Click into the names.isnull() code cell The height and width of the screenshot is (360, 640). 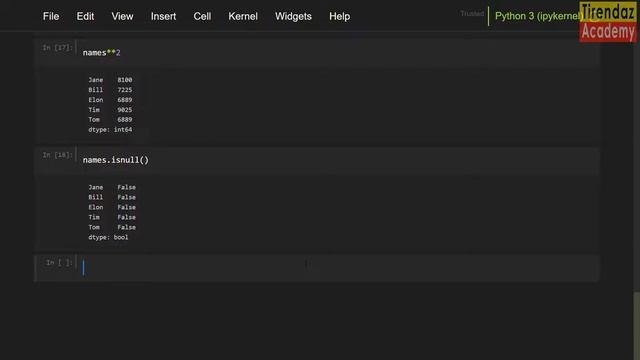pyautogui.click(x=338, y=160)
